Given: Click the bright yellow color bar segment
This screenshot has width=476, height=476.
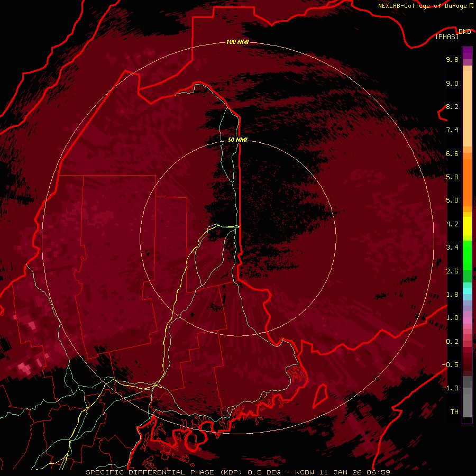Looking at the screenshot, I should [x=467, y=226].
